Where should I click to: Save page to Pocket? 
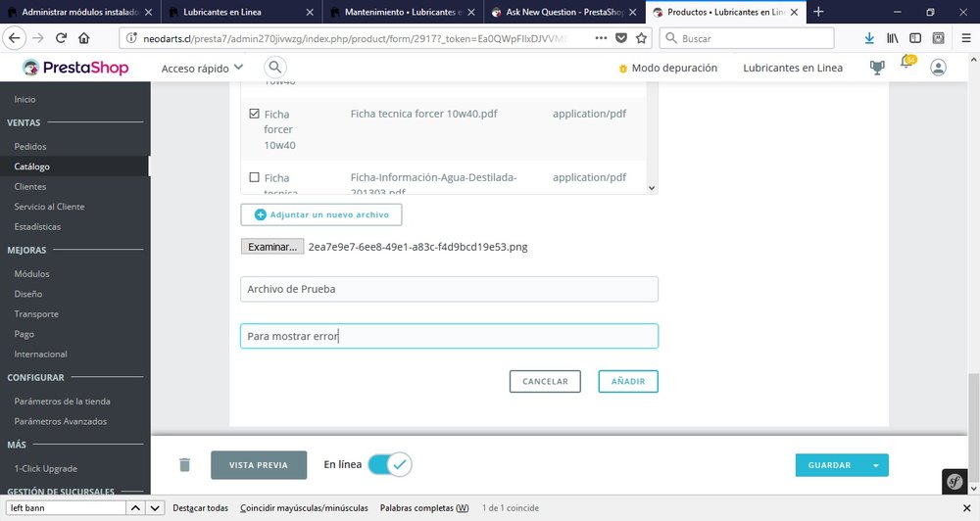coord(620,38)
